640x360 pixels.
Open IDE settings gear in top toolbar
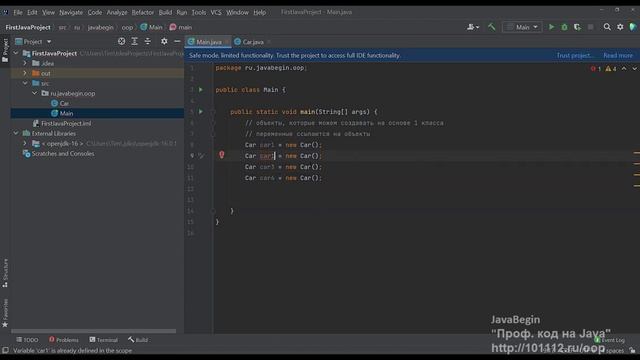click(620, 27)
